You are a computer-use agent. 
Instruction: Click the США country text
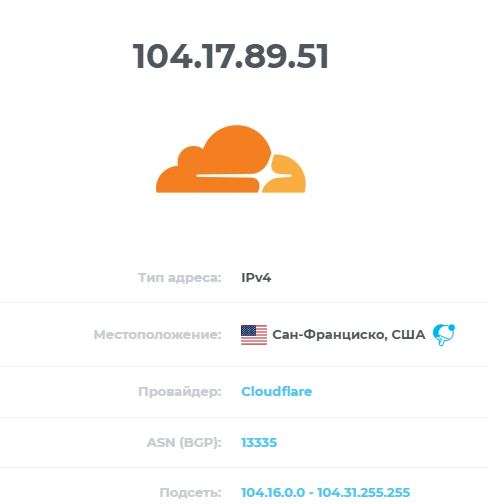[408, 334]
